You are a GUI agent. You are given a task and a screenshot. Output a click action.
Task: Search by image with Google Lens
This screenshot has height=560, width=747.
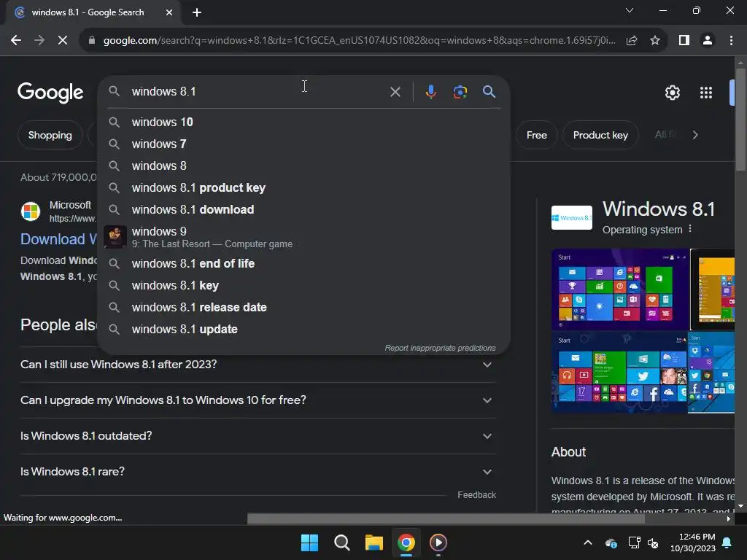pos(460,91)
